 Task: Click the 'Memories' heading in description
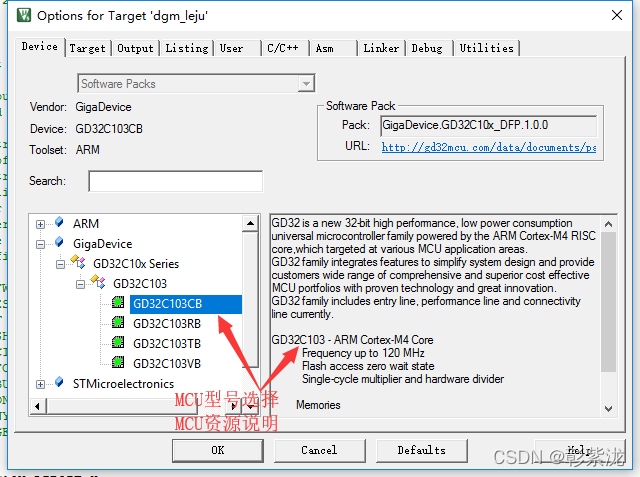(x=318, y=405)
